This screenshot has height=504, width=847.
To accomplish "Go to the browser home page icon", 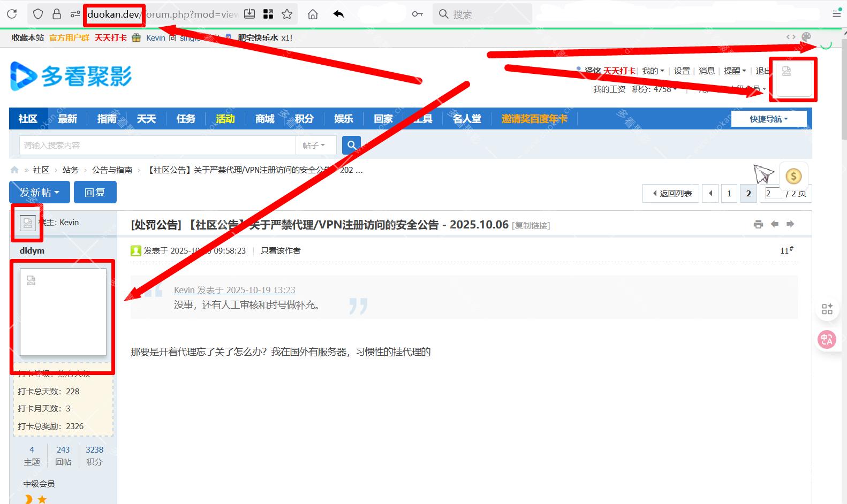I will (x=313, y=14).
